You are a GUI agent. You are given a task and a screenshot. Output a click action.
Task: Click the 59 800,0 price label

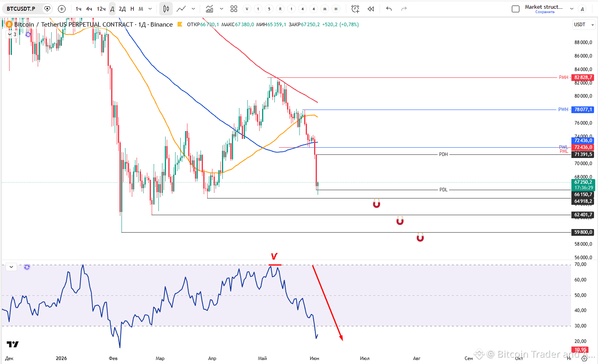583,232
